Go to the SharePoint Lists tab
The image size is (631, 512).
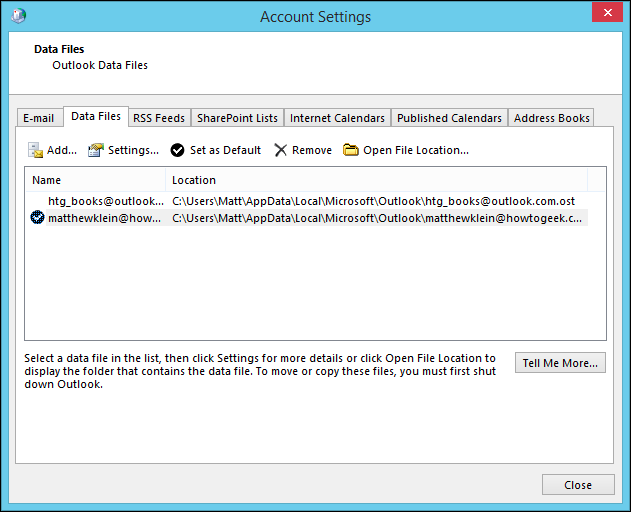(x=237, y=118)
